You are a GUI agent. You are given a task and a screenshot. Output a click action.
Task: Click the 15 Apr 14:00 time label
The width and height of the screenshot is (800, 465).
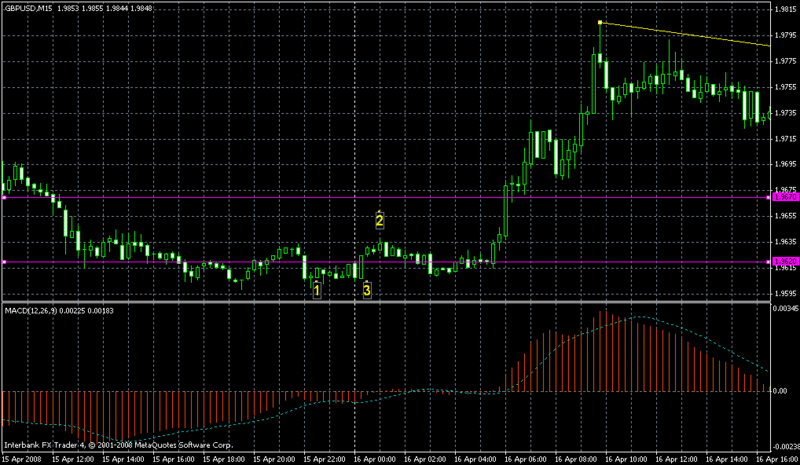[123, 459]
